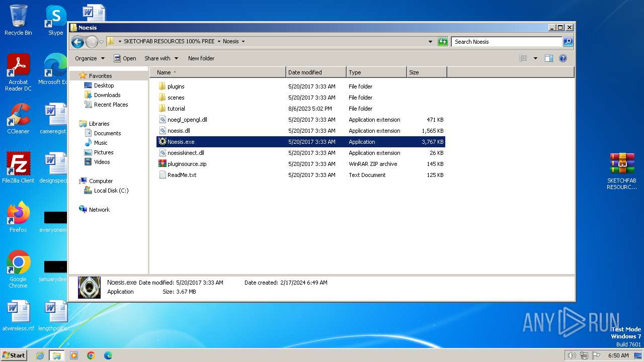Click the New folder button
This screenshot has height=362, width=644.
[x=201, y=58]
